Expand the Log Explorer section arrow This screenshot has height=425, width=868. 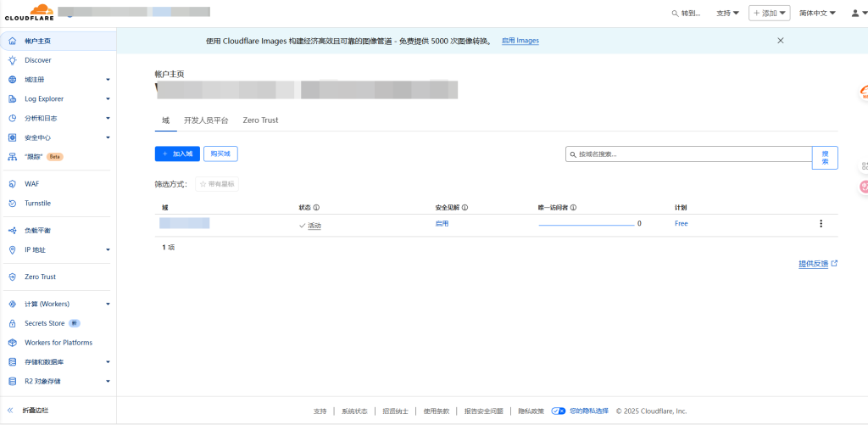coord(108,99)
